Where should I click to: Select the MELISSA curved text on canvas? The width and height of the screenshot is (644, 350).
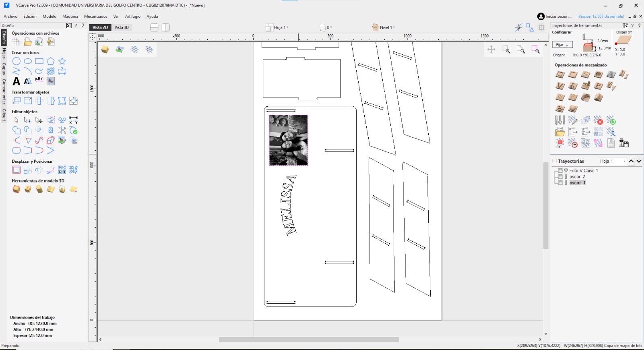(289, 205)
